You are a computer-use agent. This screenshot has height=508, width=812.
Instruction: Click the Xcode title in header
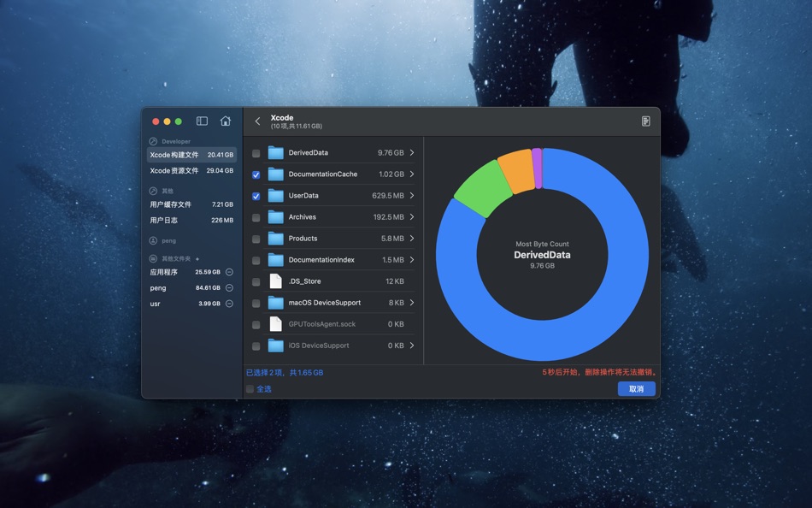[282, 118]
